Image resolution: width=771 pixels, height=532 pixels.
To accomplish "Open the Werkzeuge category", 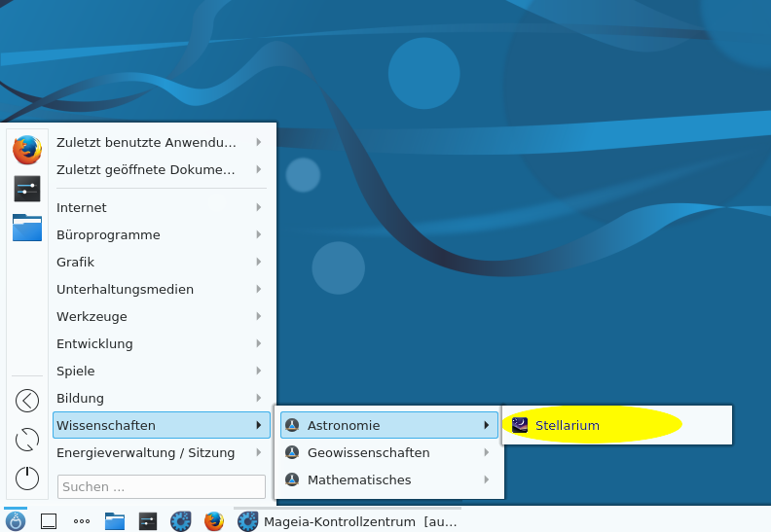I will [x=162, y=316].
